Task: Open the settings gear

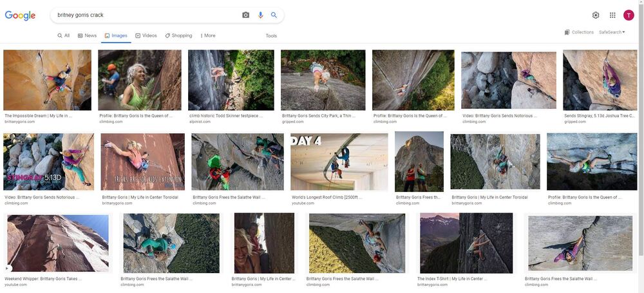Action: tap(596, 15)
